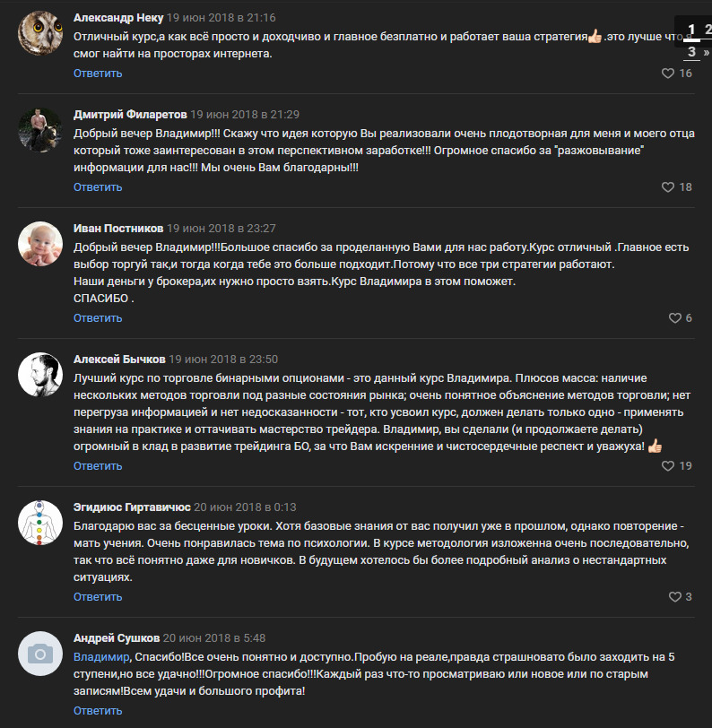Screen dimensions: 712x728
Task: Go to comments page 3
Action: (x=691, y=52)
